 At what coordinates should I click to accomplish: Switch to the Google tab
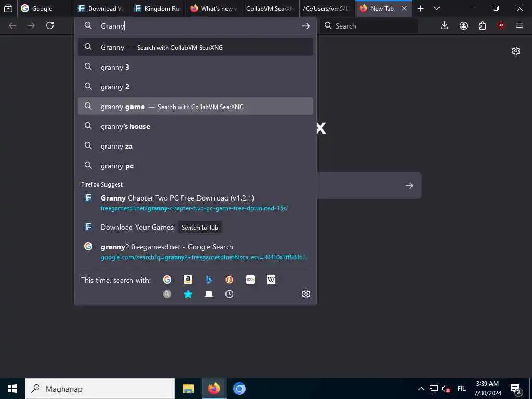(x=46, y=8)
